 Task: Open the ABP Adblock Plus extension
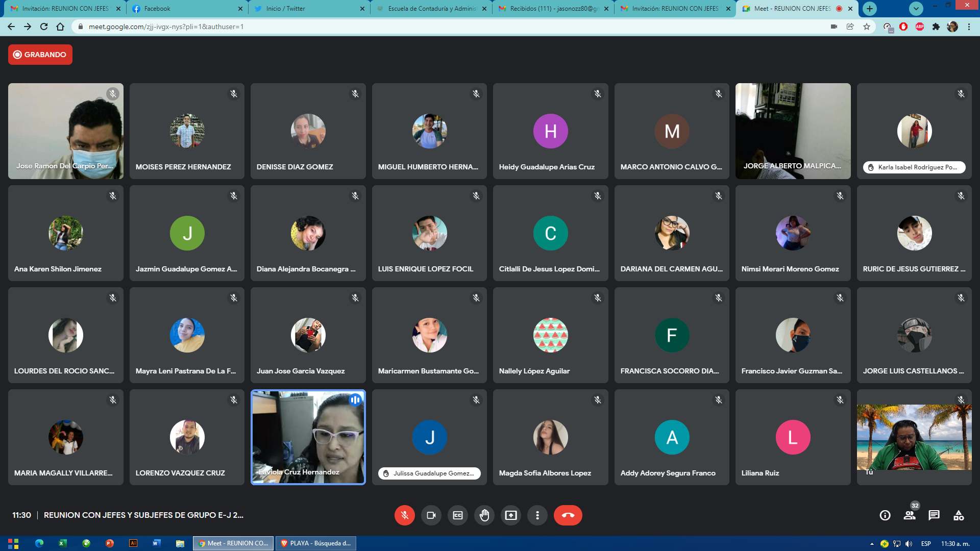(x=920, y=27)
